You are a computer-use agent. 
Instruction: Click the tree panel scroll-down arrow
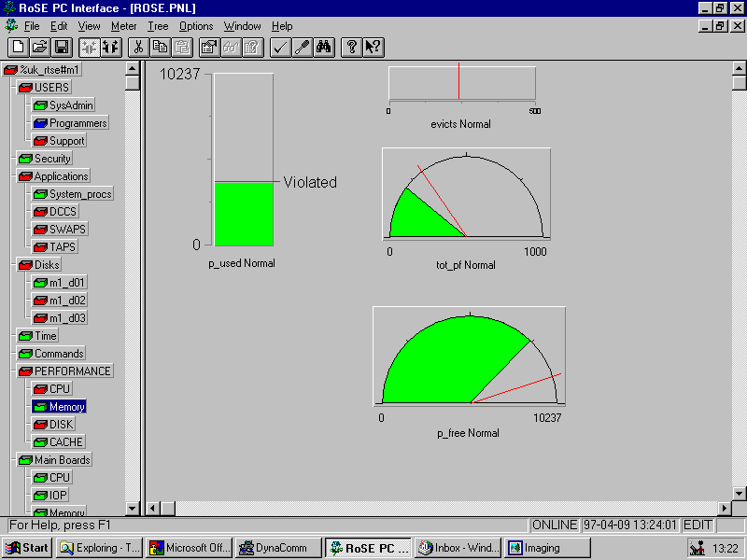[x=133, y=509]
